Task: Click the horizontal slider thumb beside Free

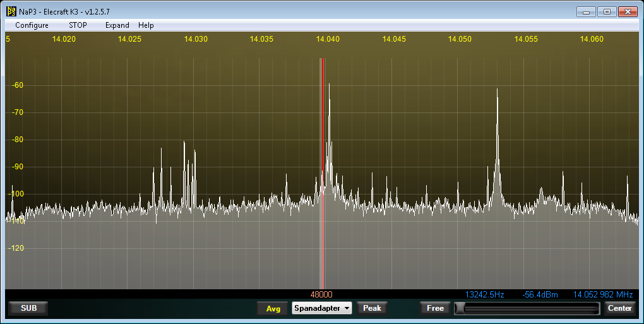Action: click(461, 308)
